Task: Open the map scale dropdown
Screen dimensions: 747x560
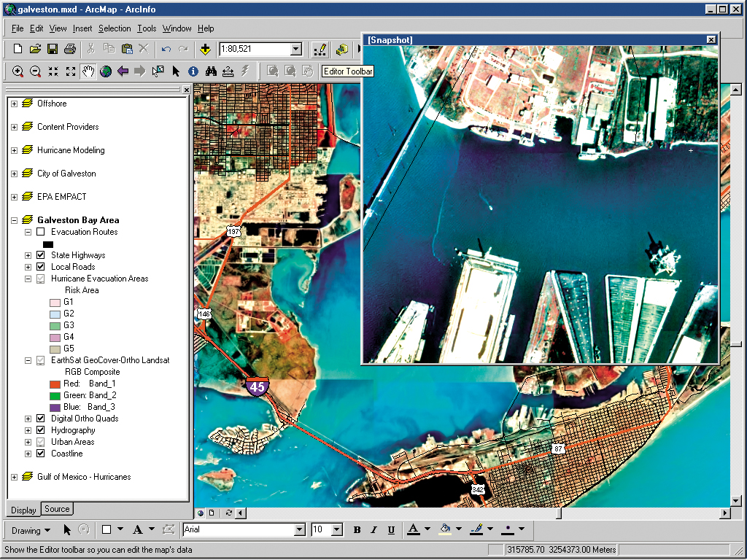Action: click(295, 49)
